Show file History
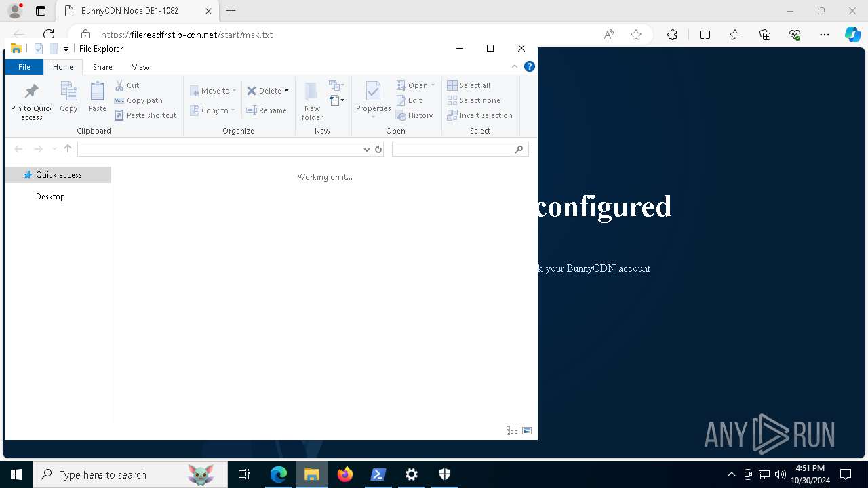Viewport: 868px width, 488px height. tap(414, 115)
